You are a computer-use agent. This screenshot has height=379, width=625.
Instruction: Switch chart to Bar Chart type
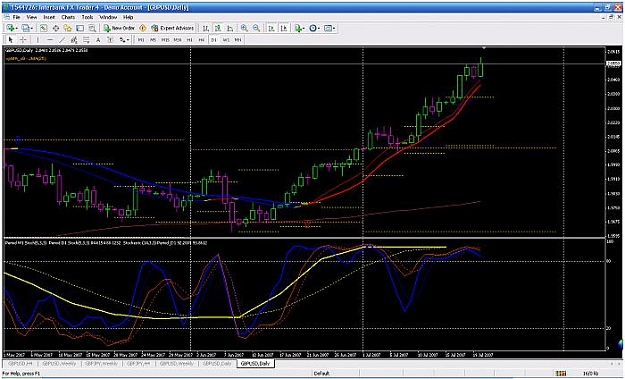click(206, 28)
